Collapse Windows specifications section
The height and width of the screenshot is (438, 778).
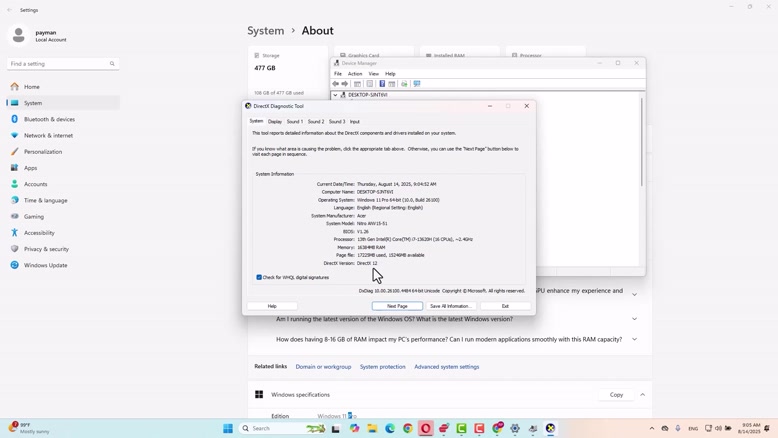click(x=643, y=395)
